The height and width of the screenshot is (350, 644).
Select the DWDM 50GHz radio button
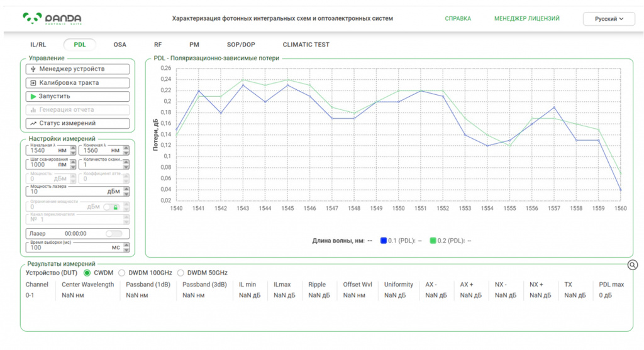click(180, 273)
